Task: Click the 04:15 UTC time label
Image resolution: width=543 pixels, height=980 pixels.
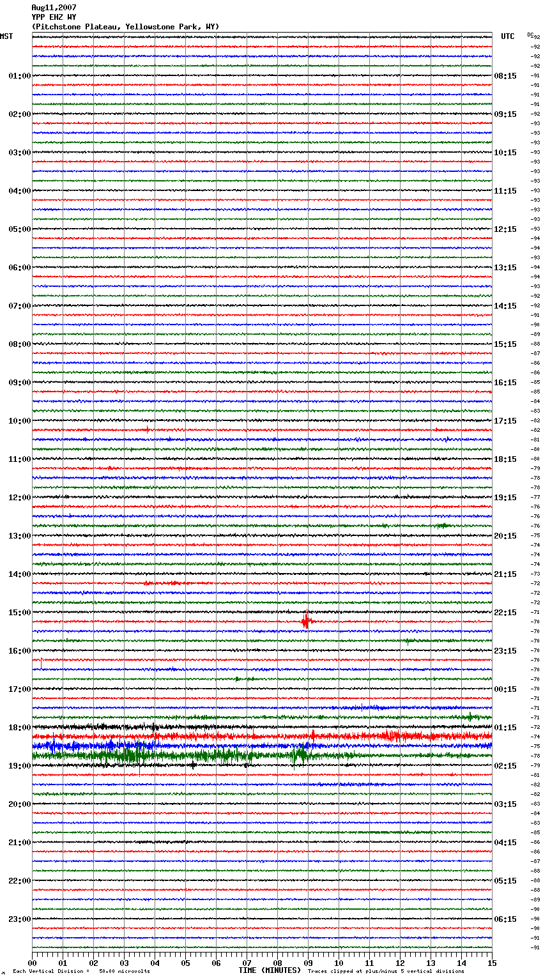Action: pos(505,843)
